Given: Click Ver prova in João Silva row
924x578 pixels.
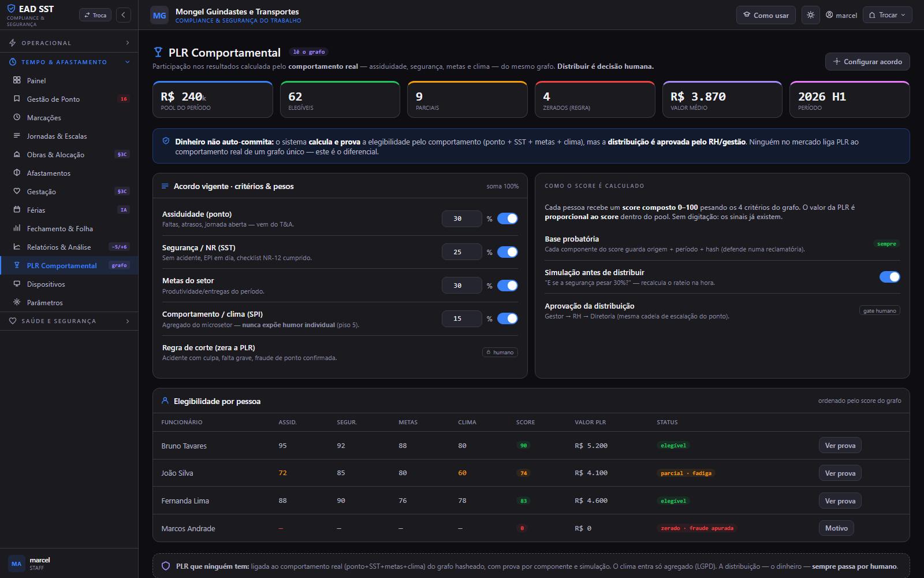Looking at the screenshot, I should 840,473.
